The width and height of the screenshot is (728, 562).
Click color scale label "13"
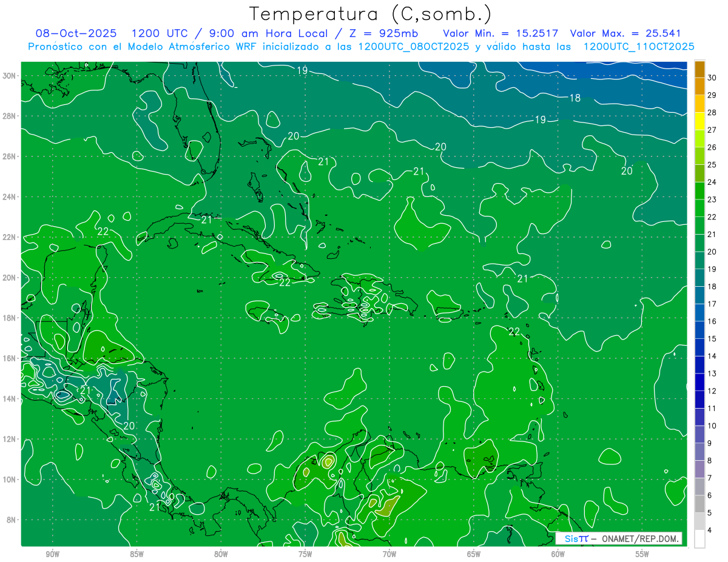pyautogui.click(x=712, y=373)
